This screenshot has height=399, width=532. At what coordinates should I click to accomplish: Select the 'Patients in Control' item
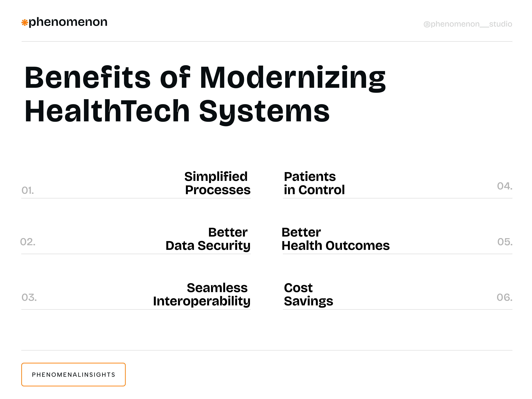(x=314, y=183)
